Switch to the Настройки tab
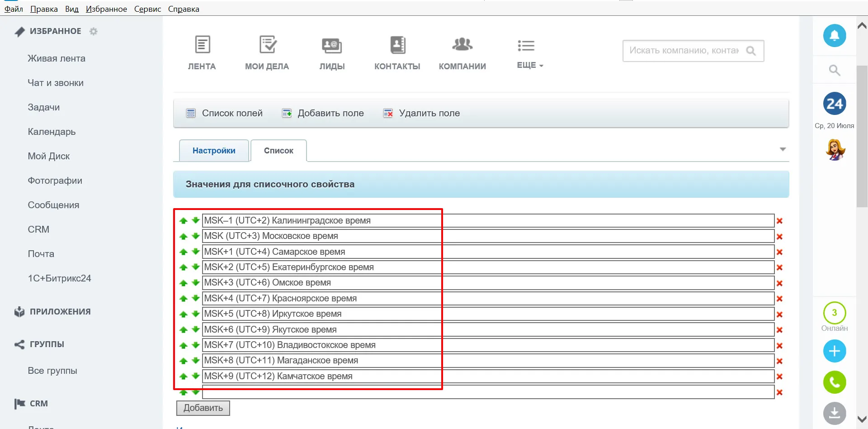868x429 pixels. click(214, 151)
